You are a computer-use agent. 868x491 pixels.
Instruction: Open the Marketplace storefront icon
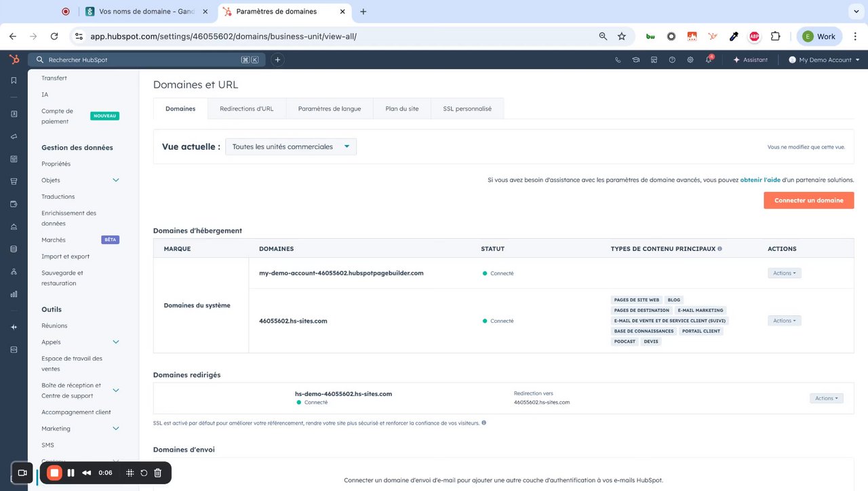coord(654,60)
